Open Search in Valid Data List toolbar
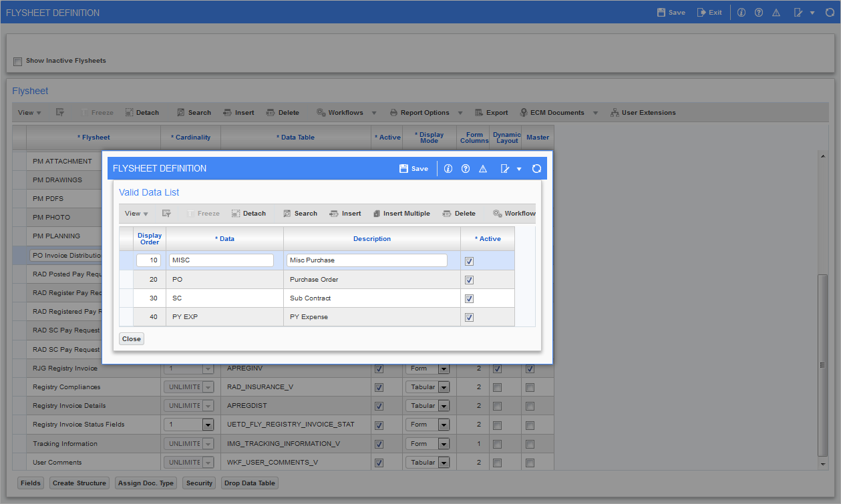Screen dimensions: 841x504 300,214
